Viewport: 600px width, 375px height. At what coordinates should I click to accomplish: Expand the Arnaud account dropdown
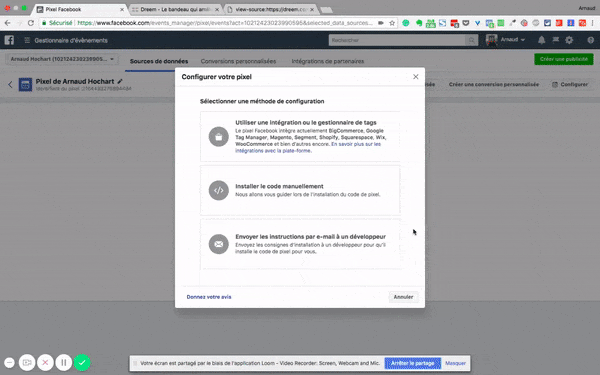(x=506, y=40)
